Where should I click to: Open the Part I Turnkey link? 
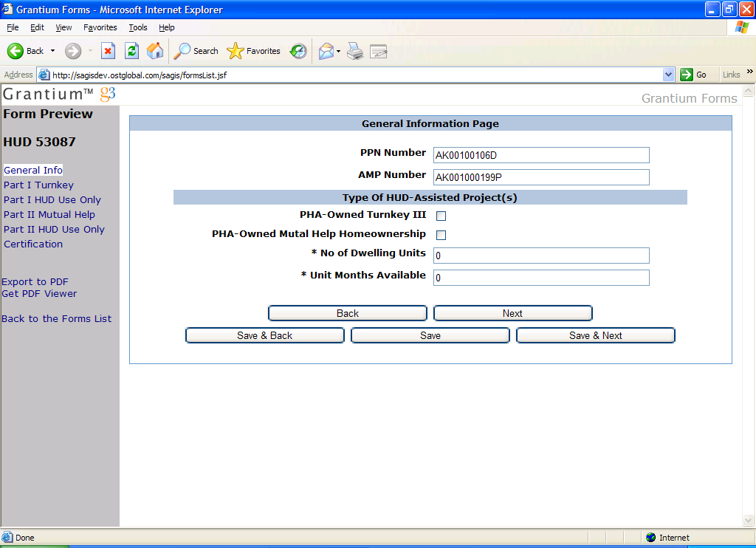pos(38,185)
